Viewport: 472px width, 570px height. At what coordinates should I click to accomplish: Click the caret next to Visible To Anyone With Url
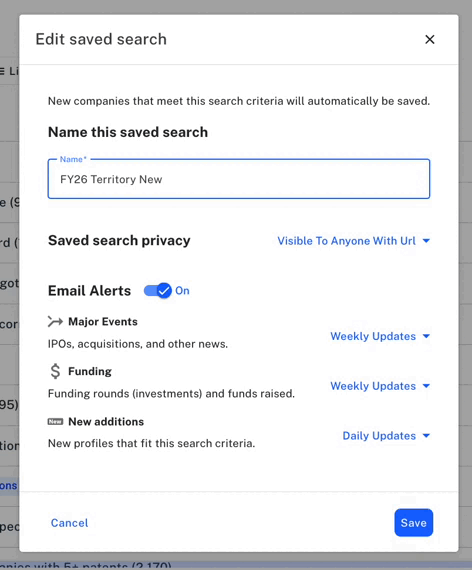coord(426,241)
